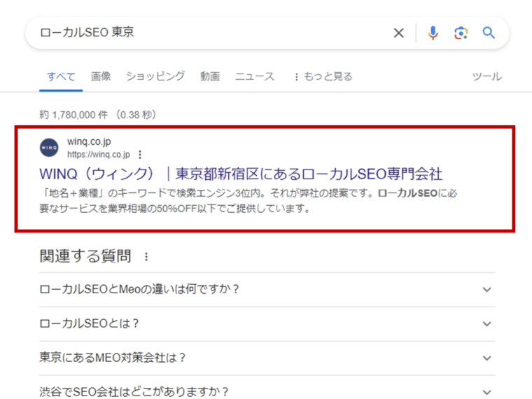Click the WINQ round site favicon
The image size is (532, 399).
click(49, 148)
